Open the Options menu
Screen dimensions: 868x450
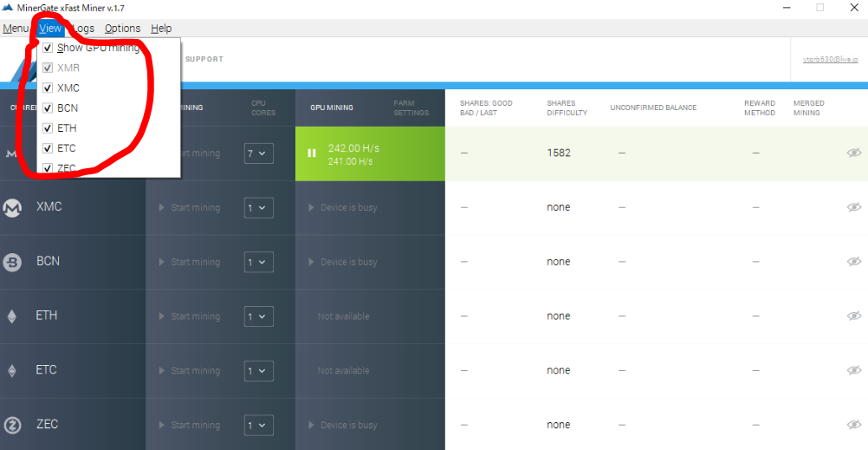coord(122,29)
